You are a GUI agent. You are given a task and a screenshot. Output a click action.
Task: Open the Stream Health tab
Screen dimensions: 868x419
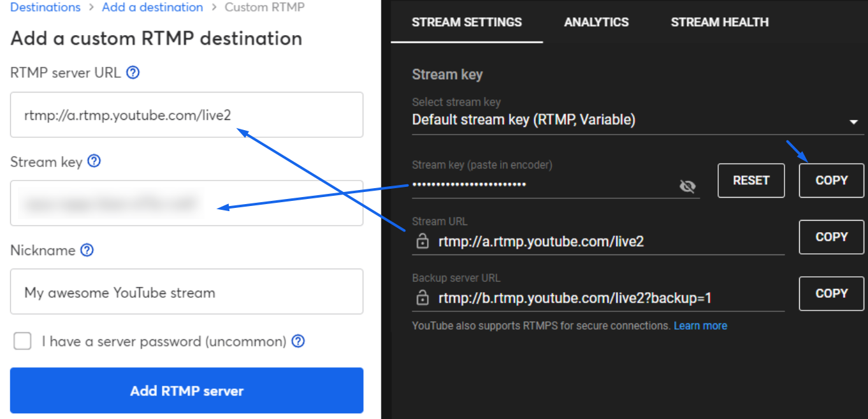(x=720, y=22)
